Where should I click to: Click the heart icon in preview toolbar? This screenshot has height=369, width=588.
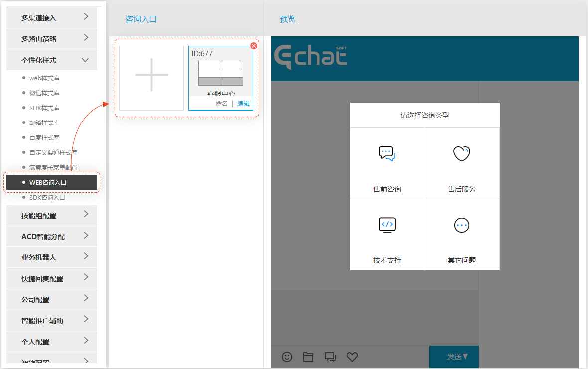click(x=352, y=357)
